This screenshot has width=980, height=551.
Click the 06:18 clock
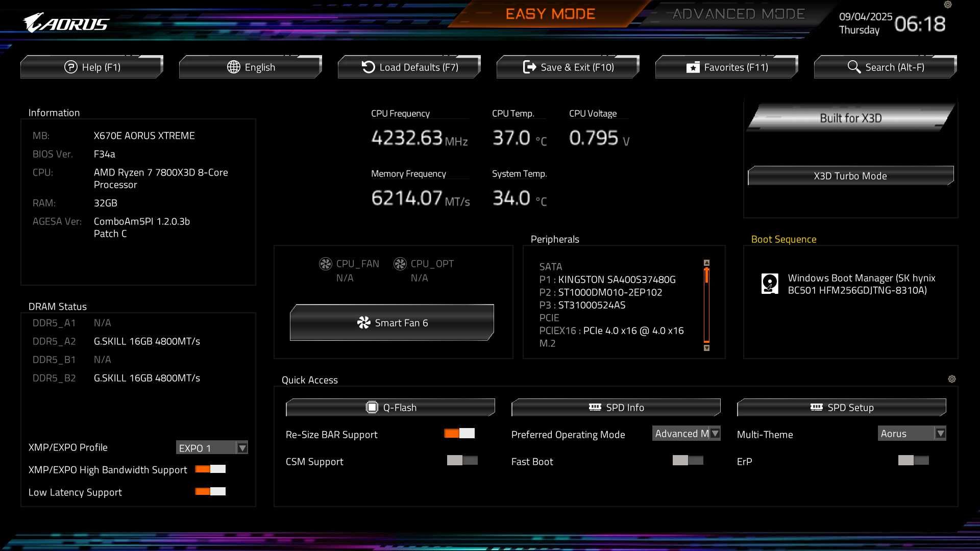coord(920,23)
